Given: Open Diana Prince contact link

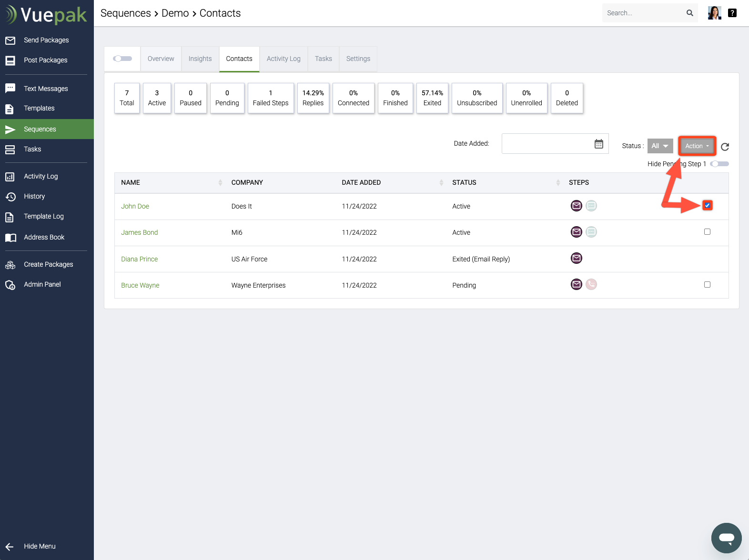Looking at the screenshot, I should pos(139,259).
